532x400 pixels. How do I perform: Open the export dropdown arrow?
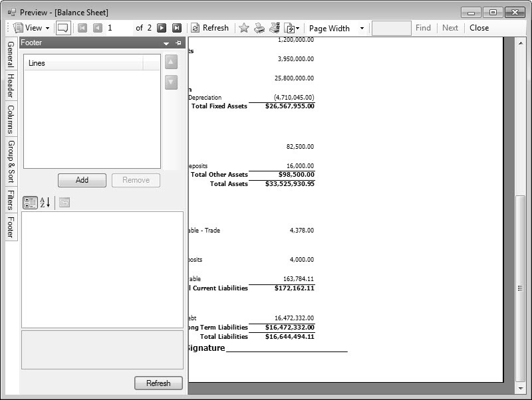[x=297, y=29]
